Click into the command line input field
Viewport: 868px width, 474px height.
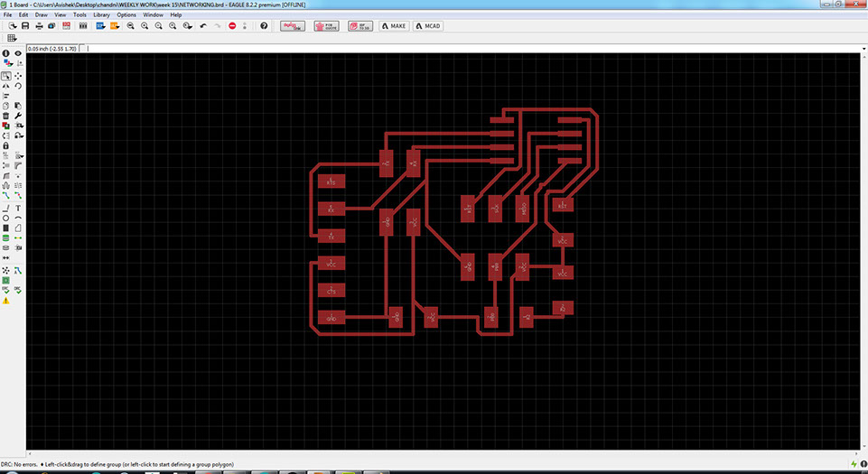point(473,49)
